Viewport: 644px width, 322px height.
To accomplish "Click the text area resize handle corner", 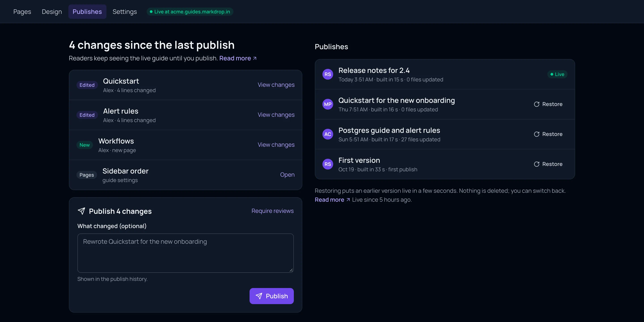I will pyautogui.click(x=291, y=270).
